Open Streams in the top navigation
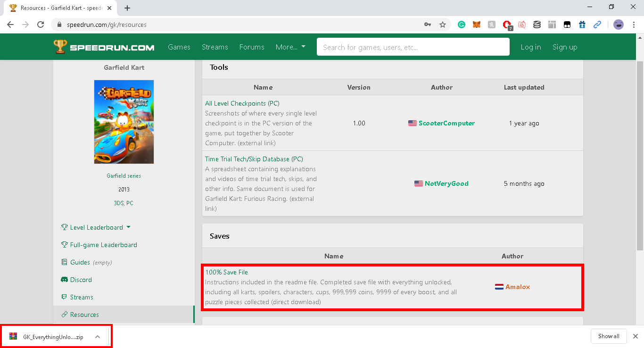 click(215, 47)
